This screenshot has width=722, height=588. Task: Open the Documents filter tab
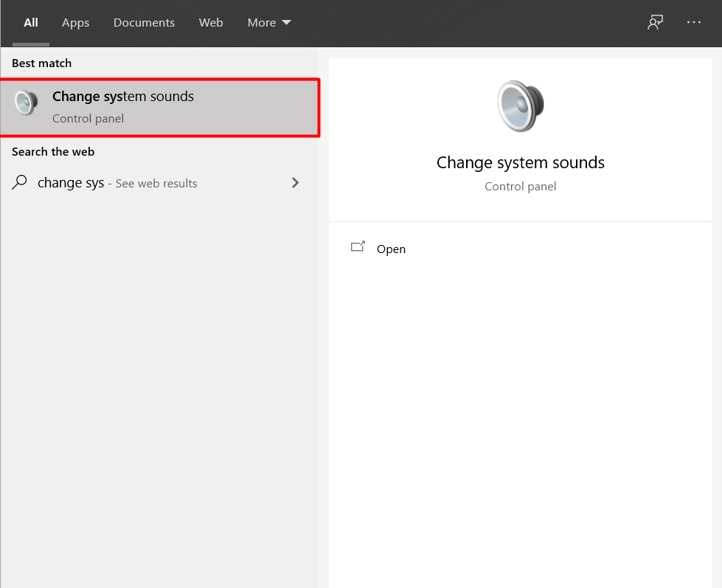[x=144, y=23]
